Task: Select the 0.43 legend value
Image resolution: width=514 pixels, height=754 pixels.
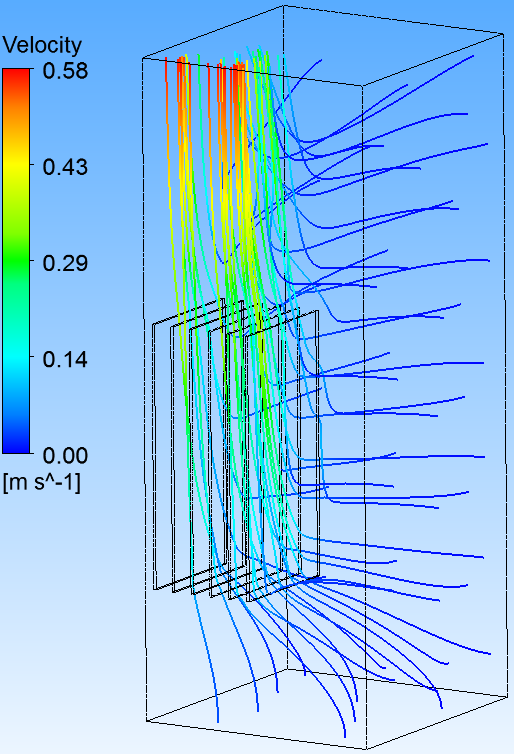Action: point(65,167)
